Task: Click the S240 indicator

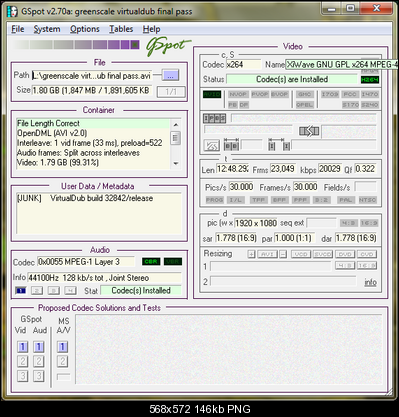Action: 370,105
